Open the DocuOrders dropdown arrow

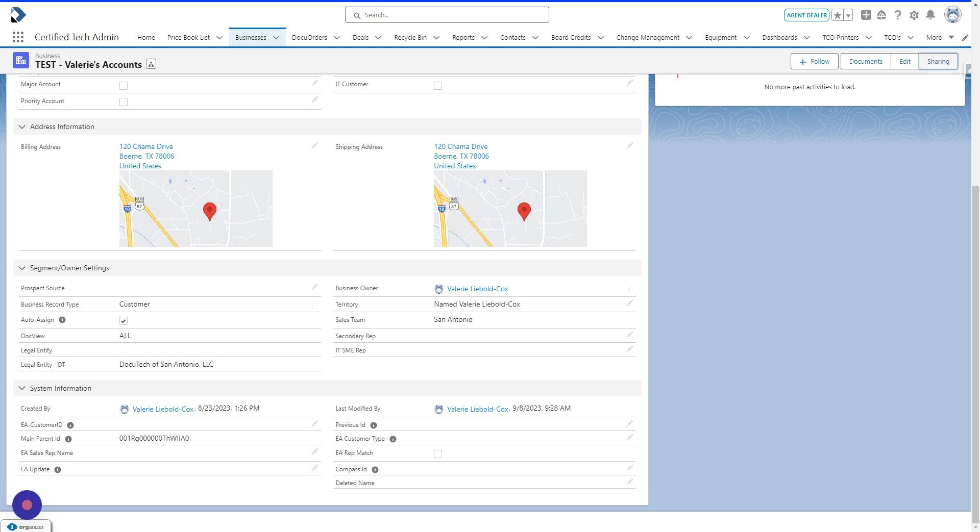[337, 38]
